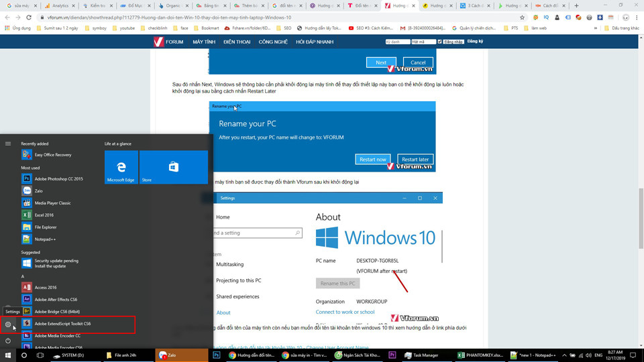Open Chrome three-dot menu

637,17
